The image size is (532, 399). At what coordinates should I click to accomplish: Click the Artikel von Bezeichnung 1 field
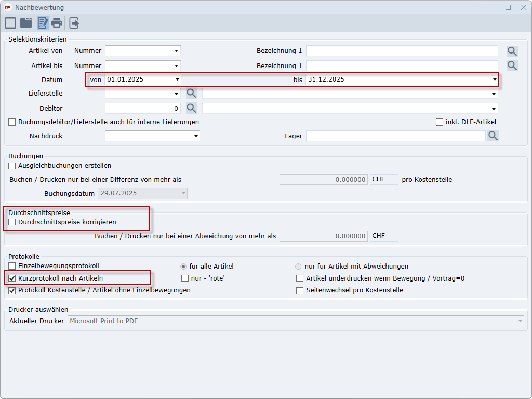point(402,51)
